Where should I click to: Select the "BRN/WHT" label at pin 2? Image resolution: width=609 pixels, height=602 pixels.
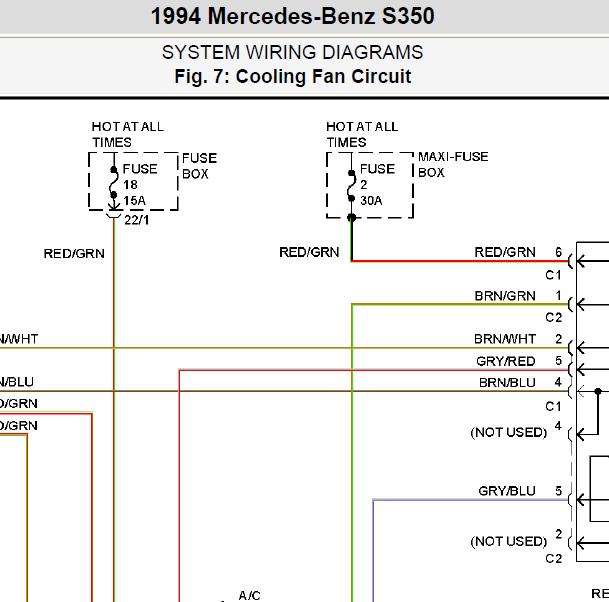click(x=505, y=339)
